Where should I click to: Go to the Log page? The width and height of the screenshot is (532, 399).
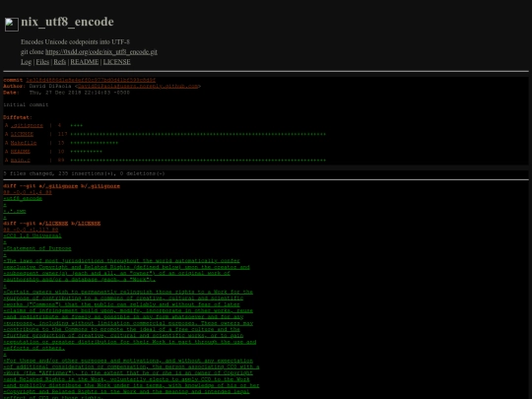coord(27,62)
